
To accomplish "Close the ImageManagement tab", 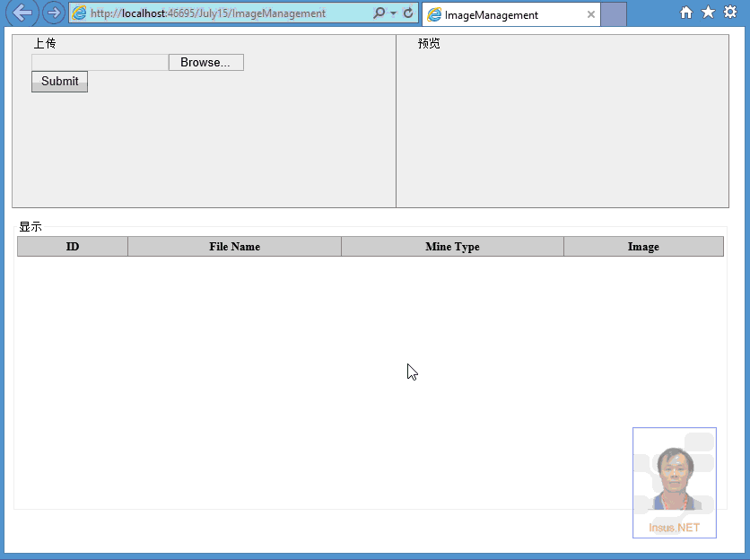I will click(590, 14).
